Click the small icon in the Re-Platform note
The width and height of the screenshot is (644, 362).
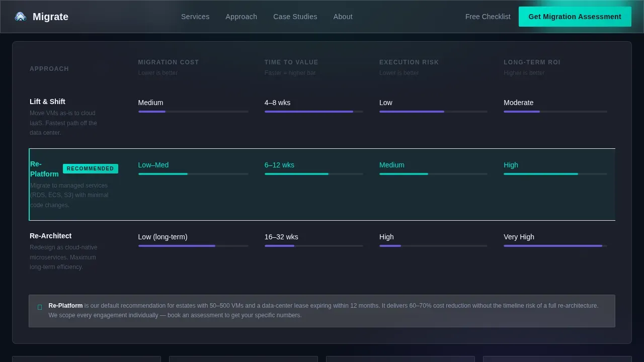click(x=40, y=307)
